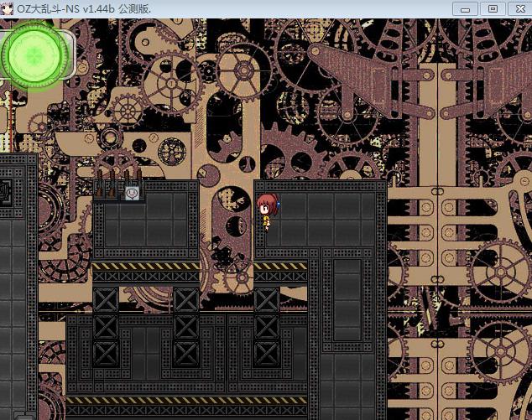Click the green clover orb gauge
Image resolution: width=532 pixels, height=420 pixels.
coord(34,55)
